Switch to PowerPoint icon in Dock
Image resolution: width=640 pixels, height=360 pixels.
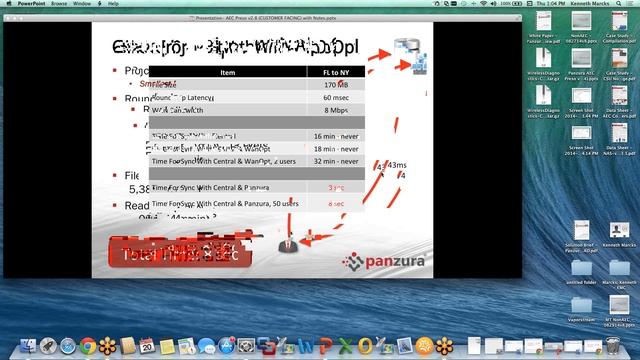(x=326, y=346)
